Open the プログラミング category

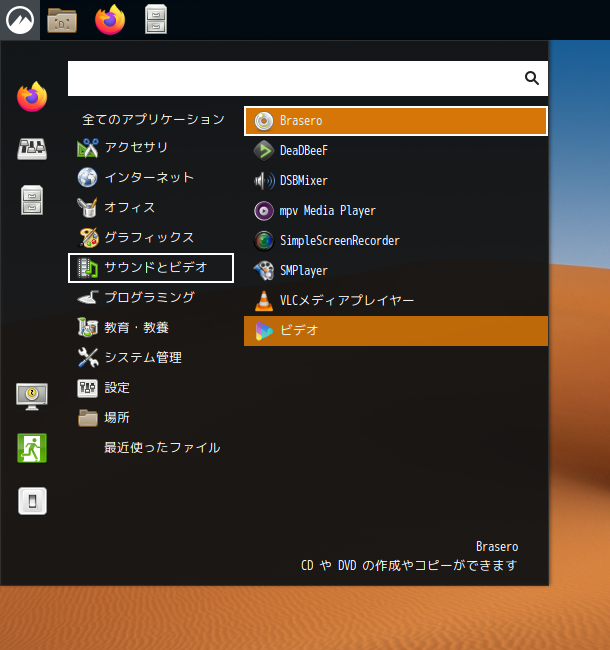[151, 297]
